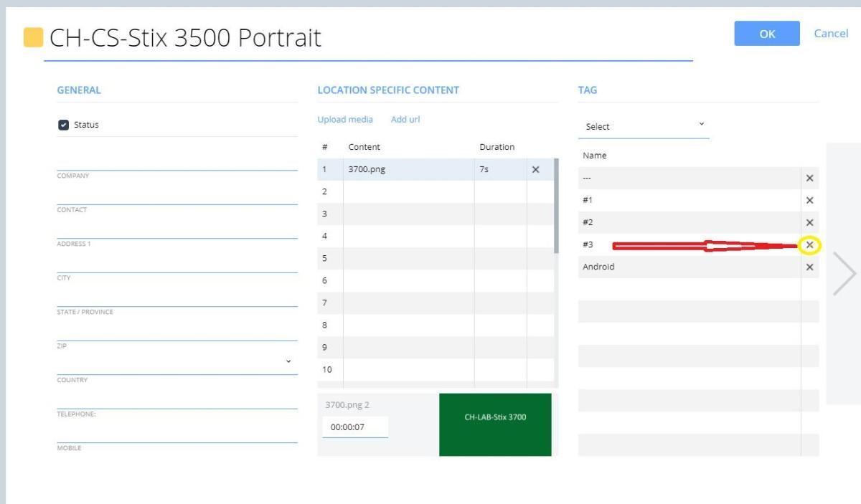
Task: Remove the Android tag with its X
Action: click(x=809, y=267)
